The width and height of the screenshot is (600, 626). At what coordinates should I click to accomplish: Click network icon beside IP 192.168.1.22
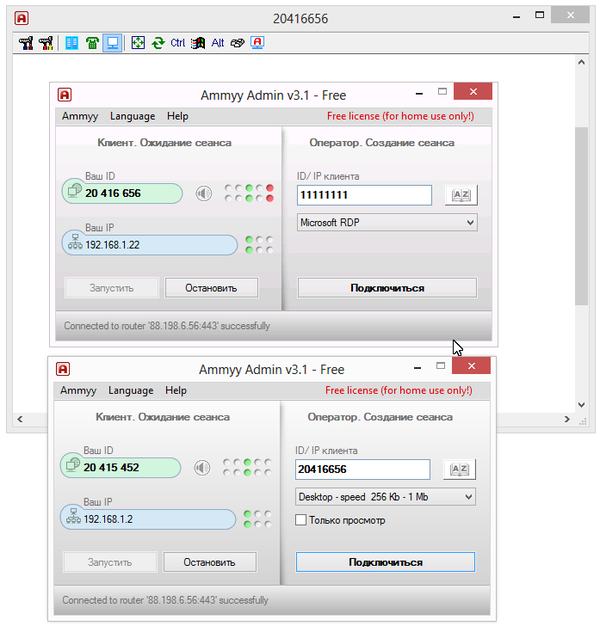(x=75, y=242)
